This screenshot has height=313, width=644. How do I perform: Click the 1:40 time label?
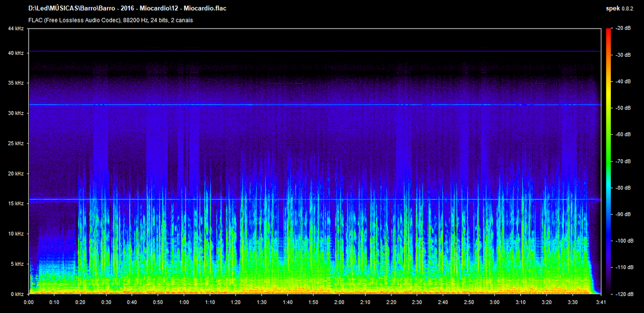point(287,302)
